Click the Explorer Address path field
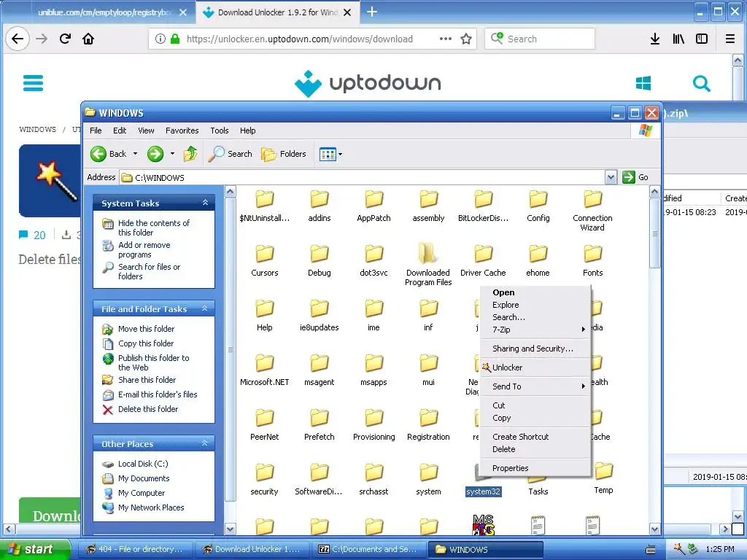747x560 pixels. [x=362, y=178]
